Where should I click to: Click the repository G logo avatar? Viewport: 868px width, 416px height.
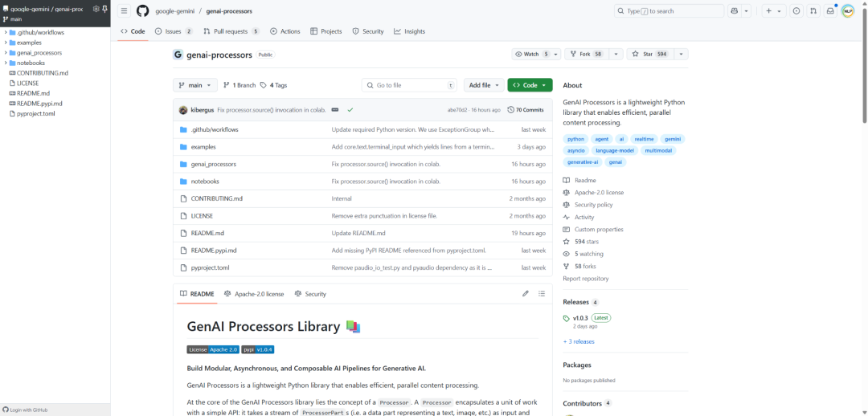click(x=178, y=55)
